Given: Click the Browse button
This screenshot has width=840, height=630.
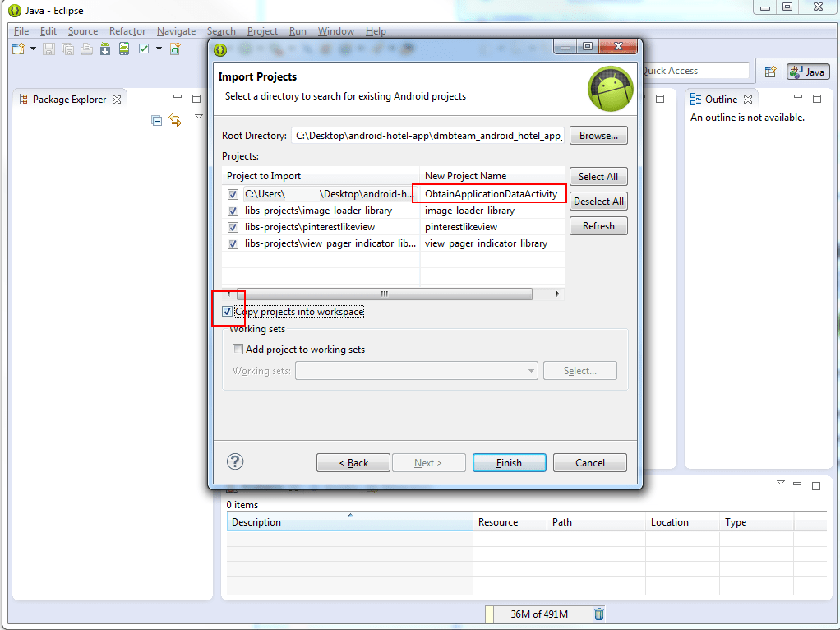Looking at the screenshot, I should (598, 136).
